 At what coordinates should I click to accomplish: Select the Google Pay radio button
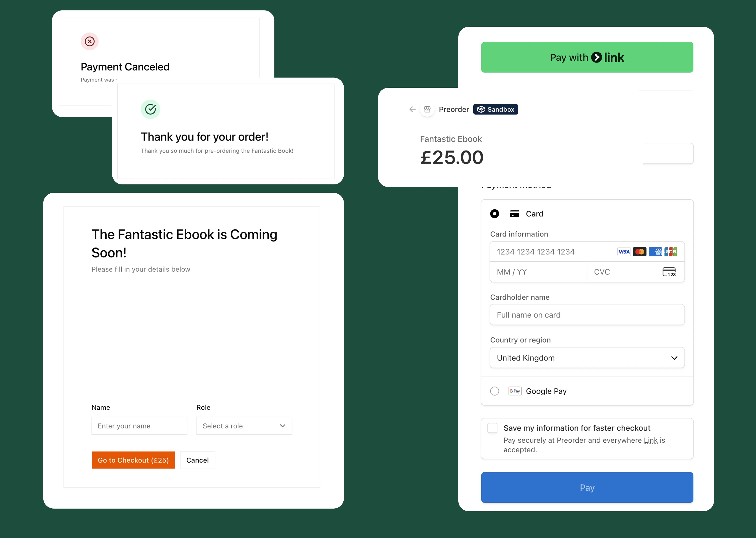[495, 391]
